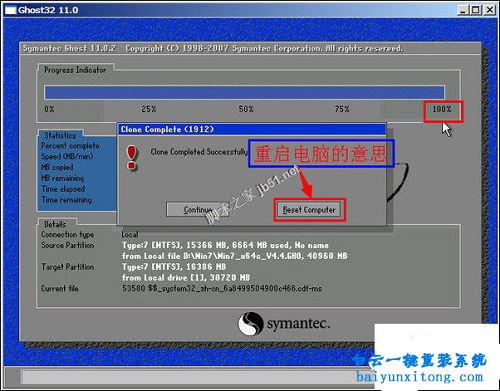Screen dimensions: 500x391
Task: Click the Time remaining statistic
Action: [67, 200]
